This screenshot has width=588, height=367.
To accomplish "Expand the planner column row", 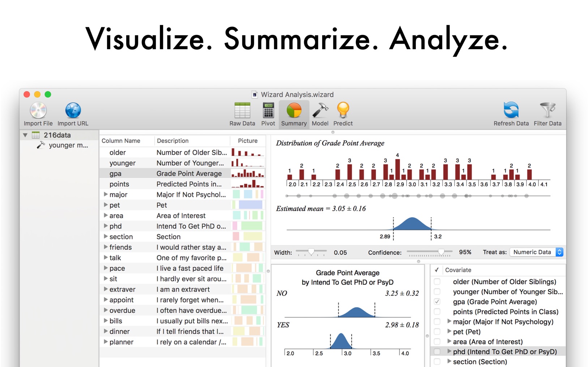I will 106,342.
